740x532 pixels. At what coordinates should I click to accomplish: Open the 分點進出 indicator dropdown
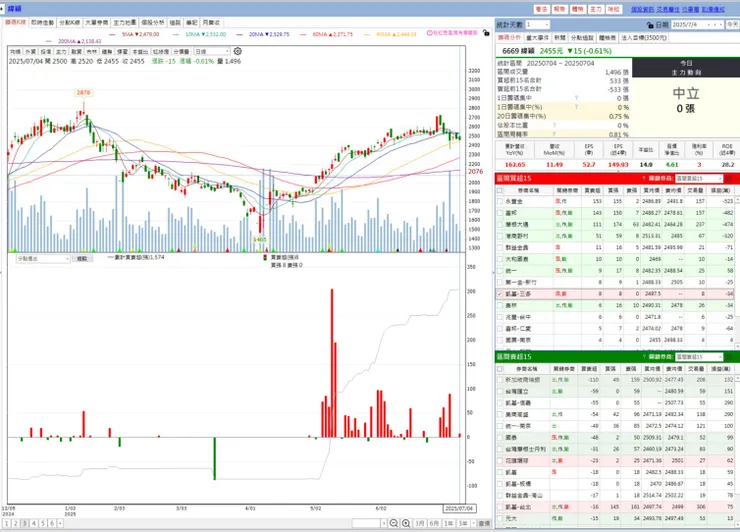[43, 259]
